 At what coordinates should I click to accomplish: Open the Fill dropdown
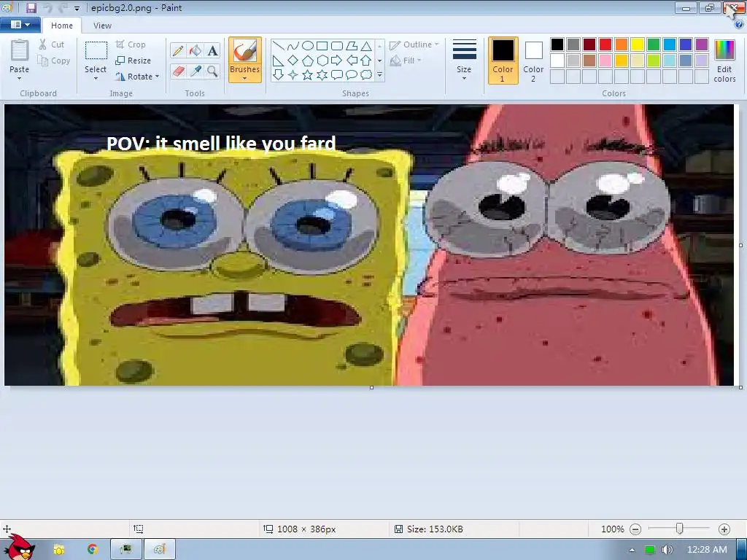click(406, 61)
